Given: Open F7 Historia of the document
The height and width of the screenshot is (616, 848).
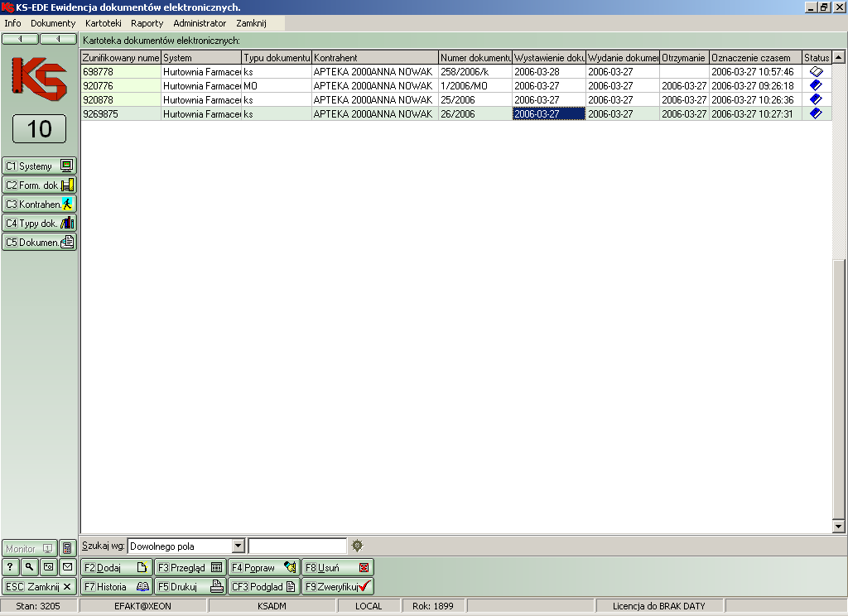Looking at the screenshot, I should pyautogui.click(x=116, y=586).
